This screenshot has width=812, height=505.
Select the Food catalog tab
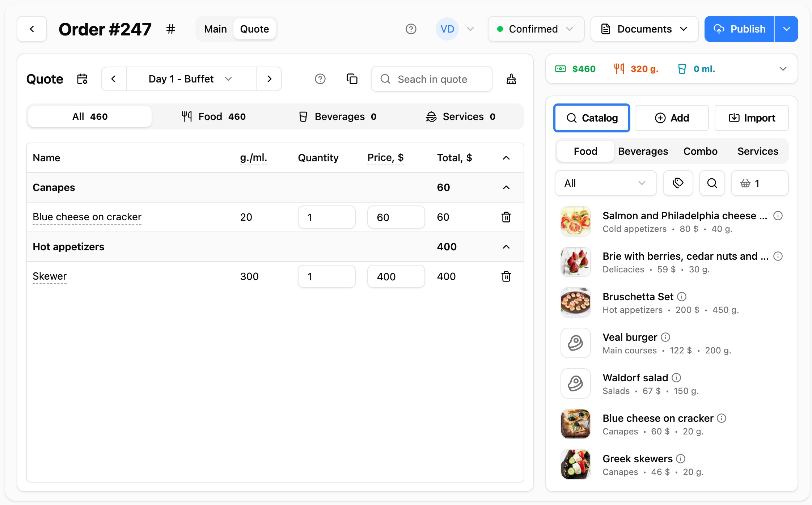click(585, 151)
